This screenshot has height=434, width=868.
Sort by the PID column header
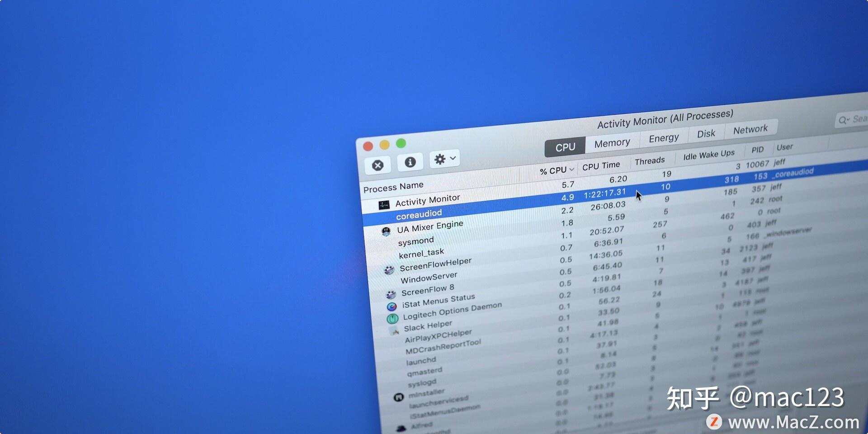click(x=758, y=150)
